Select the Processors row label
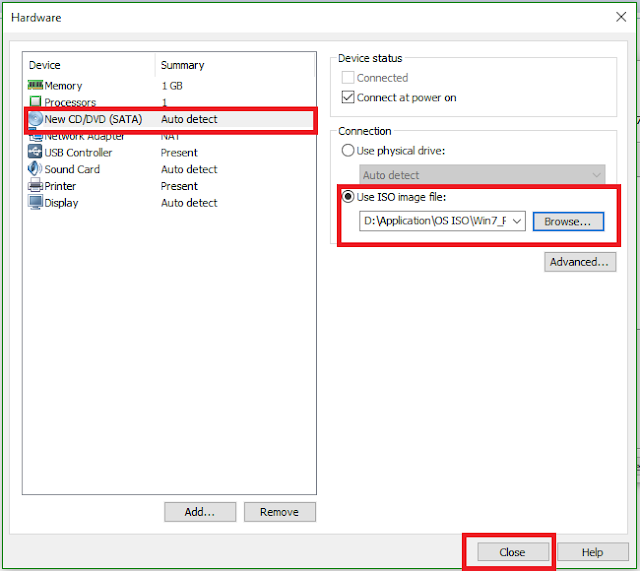Screen dimensions: 640x571 click(70, 102)
